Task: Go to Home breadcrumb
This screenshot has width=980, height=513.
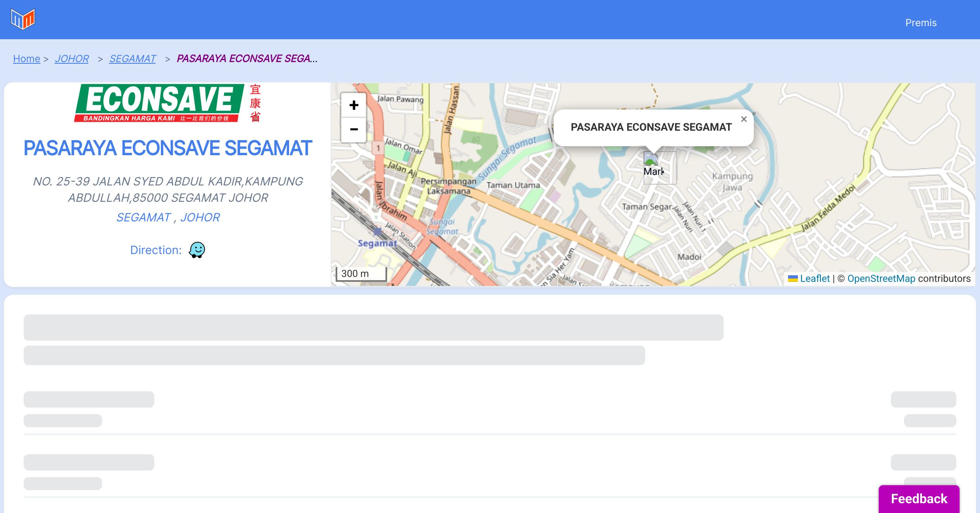Action: 27,59
